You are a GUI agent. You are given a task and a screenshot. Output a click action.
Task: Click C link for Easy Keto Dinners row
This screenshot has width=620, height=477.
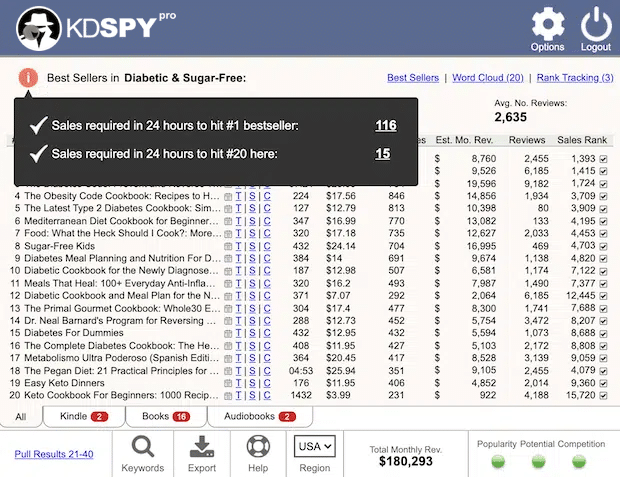[267, 383]
